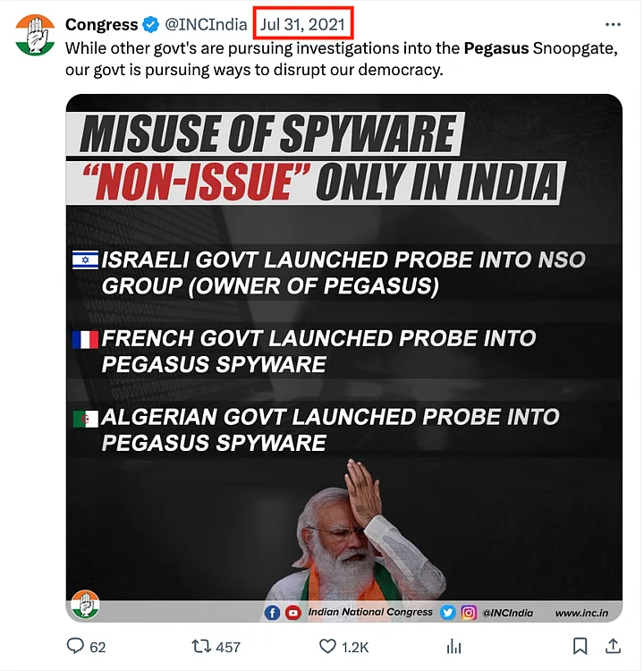
Task: Retweet this post via repost icon
Action: [x=202, y=646]
